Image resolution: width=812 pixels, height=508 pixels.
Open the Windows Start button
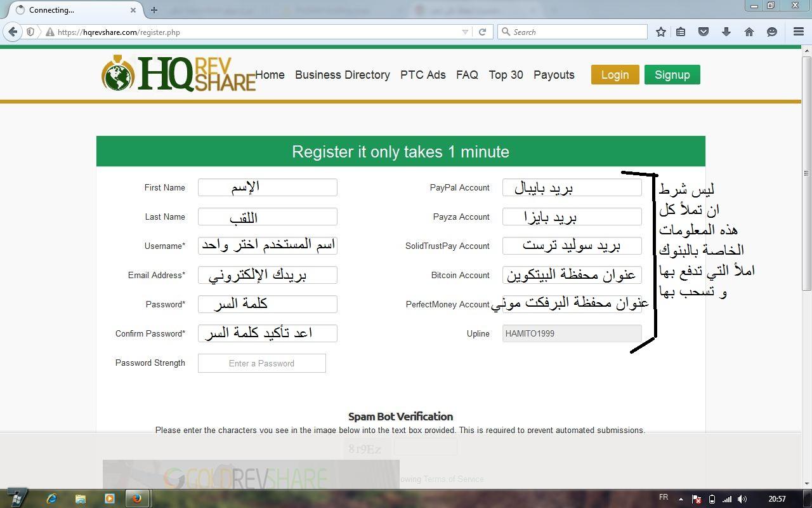16,498
